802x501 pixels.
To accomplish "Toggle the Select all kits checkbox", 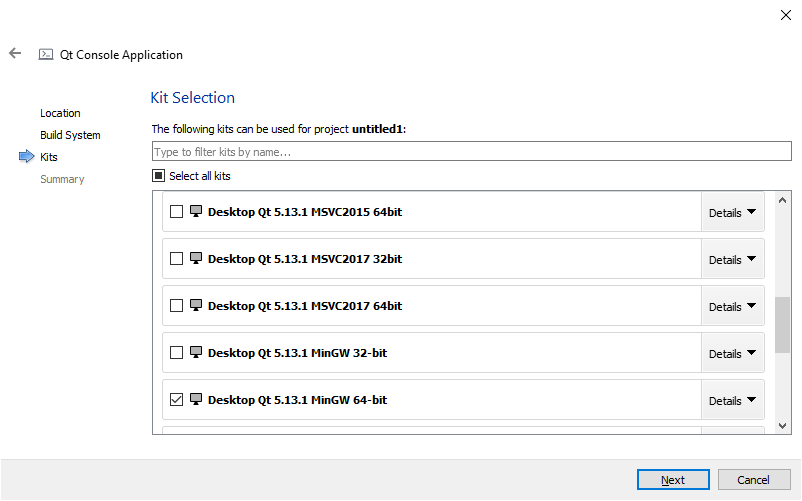I will pyautogui.click(x=159, y=176).
